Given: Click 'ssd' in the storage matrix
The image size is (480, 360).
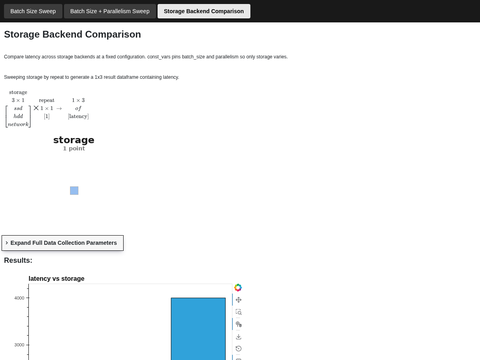Looking at the screenshot, I should 18,108.
